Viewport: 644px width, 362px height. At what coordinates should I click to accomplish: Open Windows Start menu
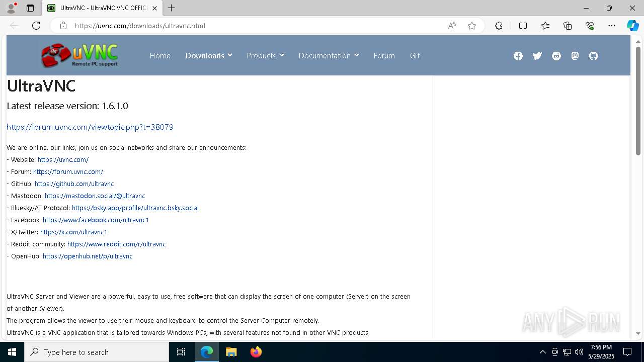[12, 352]
